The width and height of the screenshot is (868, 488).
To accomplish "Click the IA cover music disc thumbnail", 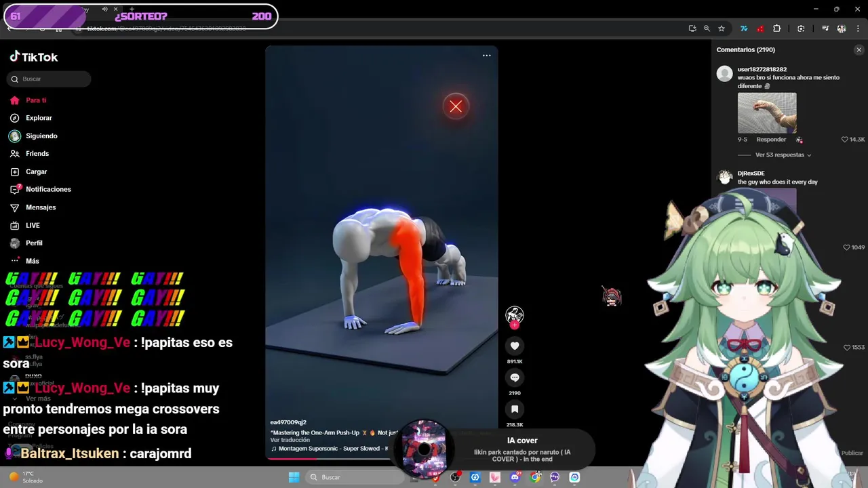I will click(424, 448).
